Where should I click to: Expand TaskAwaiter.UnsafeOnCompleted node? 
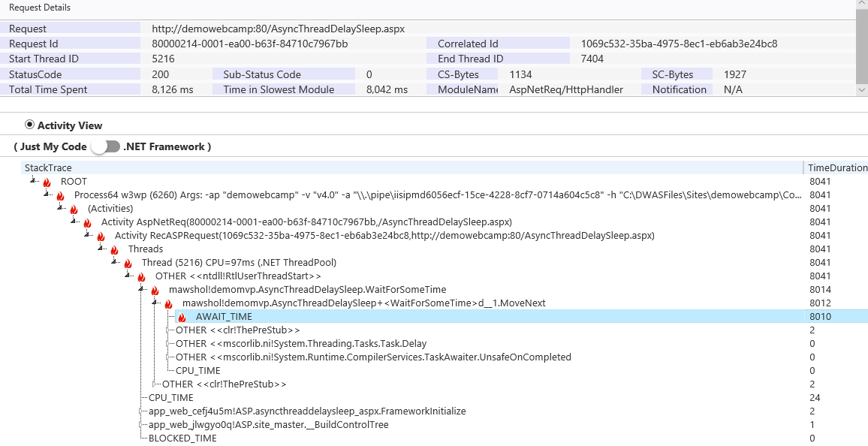pyautogui.click(x=167, y=357)
